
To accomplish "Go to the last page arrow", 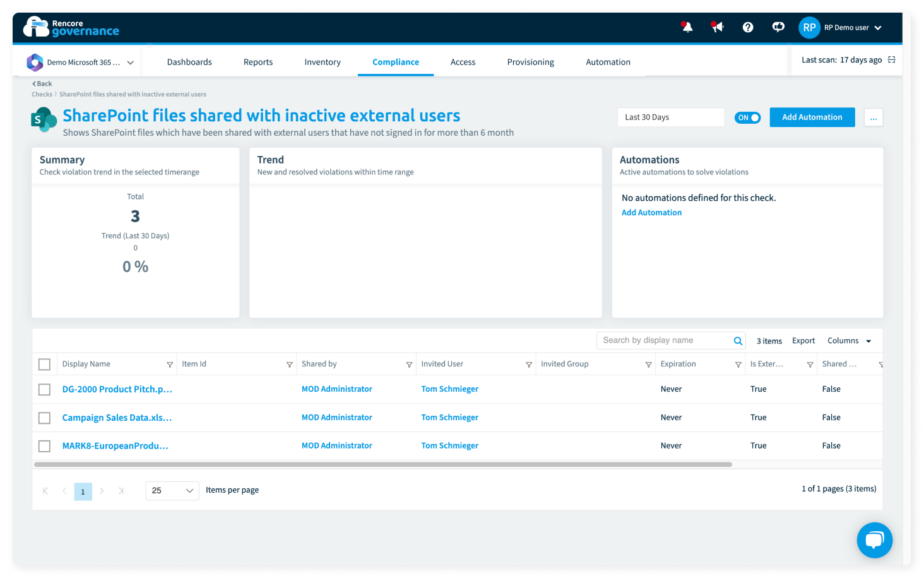I will click(x=121, y=491).
